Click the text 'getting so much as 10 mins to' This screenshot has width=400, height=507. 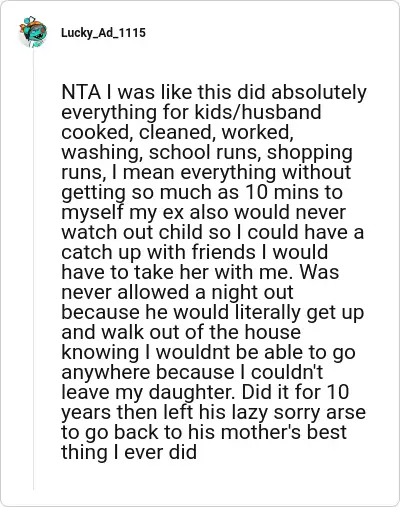(202, 192)
